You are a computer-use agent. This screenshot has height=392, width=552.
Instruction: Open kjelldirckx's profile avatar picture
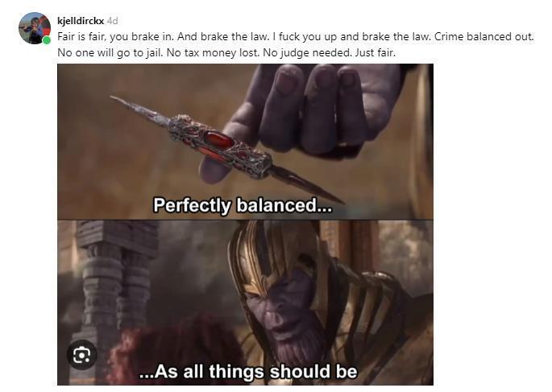pos(35,28)
